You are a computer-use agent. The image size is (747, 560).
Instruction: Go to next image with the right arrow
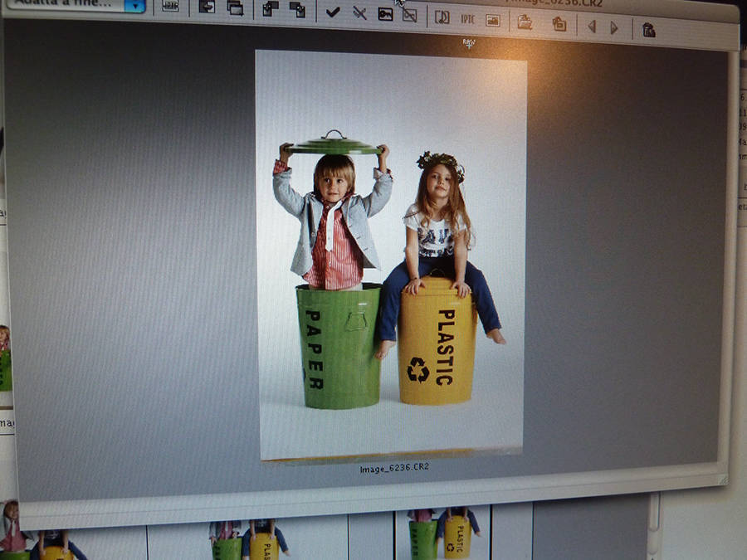pos(614,27)
